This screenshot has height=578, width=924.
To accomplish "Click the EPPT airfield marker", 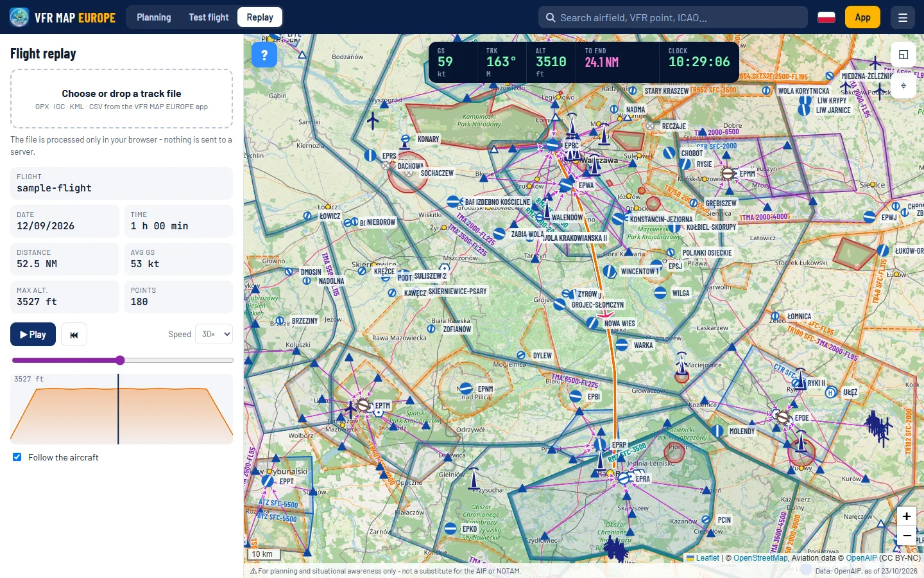I will [x=268, y=481].
